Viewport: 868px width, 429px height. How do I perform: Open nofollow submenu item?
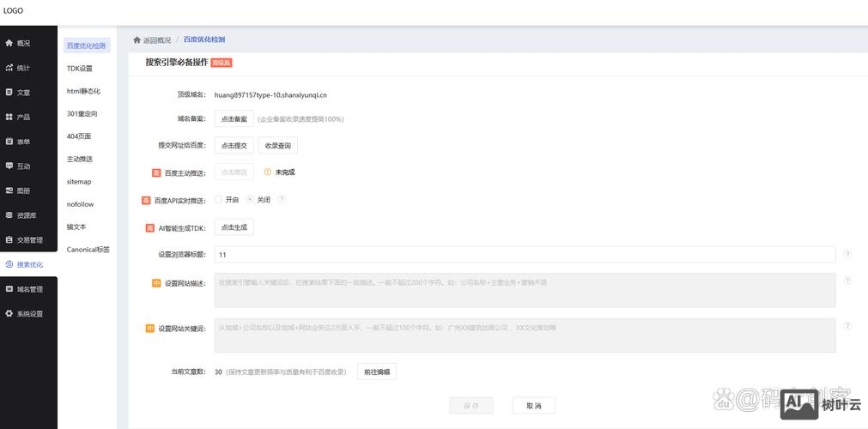click(80, 204)
